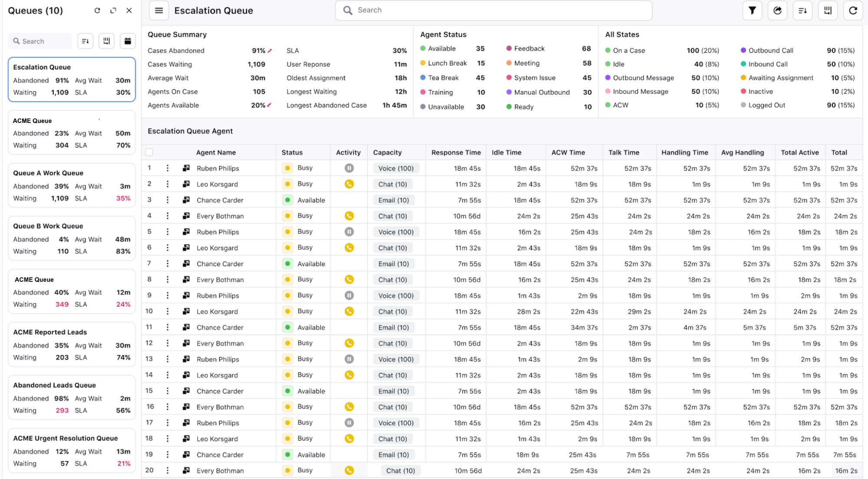The height and width of the screenshot is (479, 868).
Task: Sort by Response Time column header
Action: click(455, 152)
